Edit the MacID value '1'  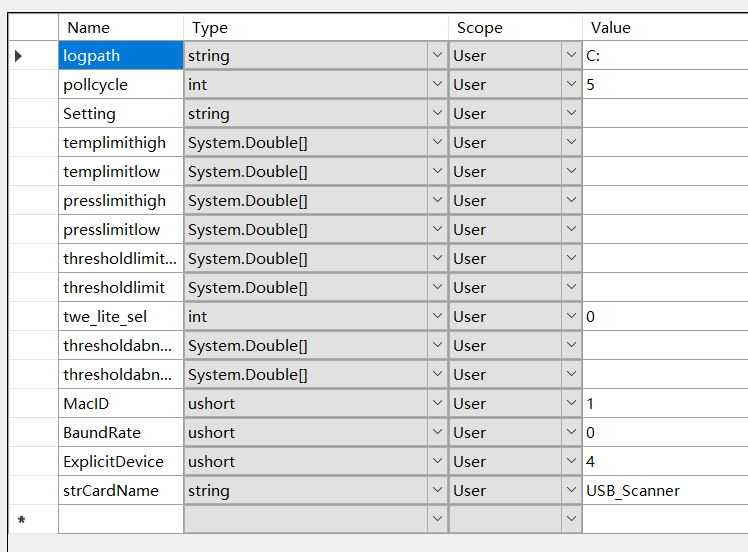tap(665, 404)
